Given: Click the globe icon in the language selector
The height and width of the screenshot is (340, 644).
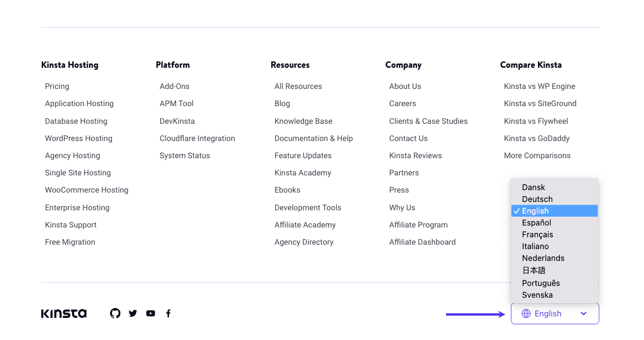Looking at the screenshot, I should click(526, 313).
